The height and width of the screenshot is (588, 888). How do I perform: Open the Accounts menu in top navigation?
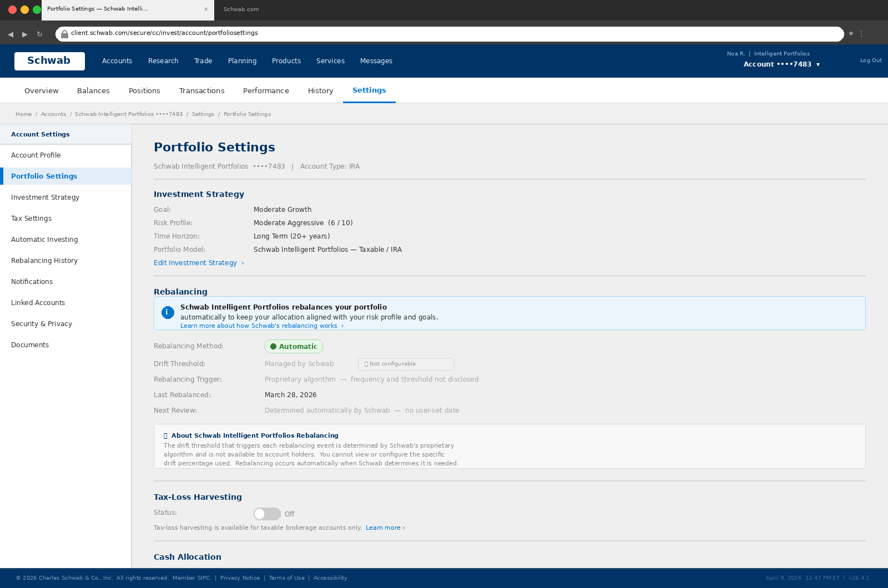point(117,60)
